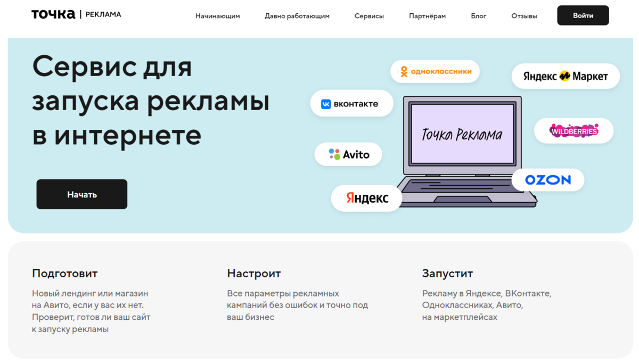The height and width of the screenshot is (364, 639).
Task: Click the Яндекс Маркет badge
Action: pos(565,76)
